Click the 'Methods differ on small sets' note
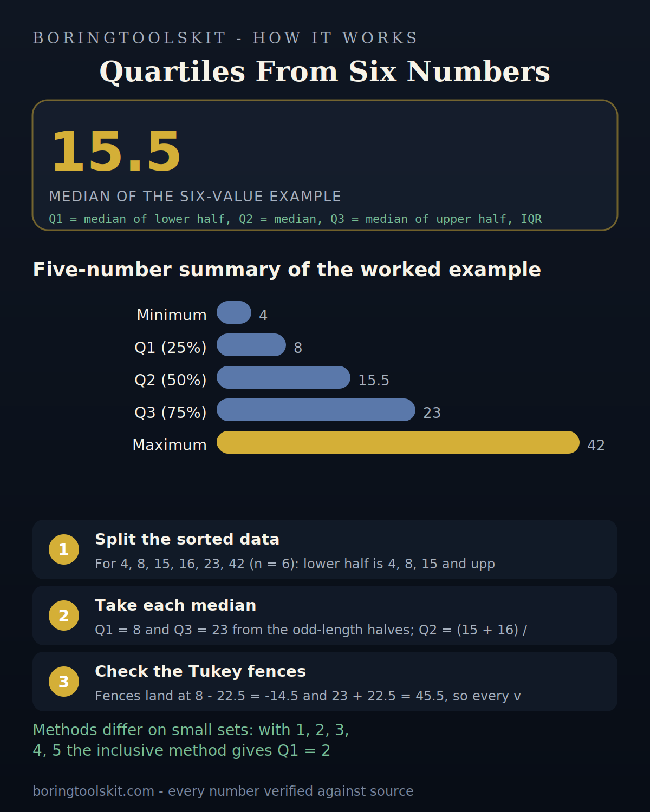 point(191,740)
